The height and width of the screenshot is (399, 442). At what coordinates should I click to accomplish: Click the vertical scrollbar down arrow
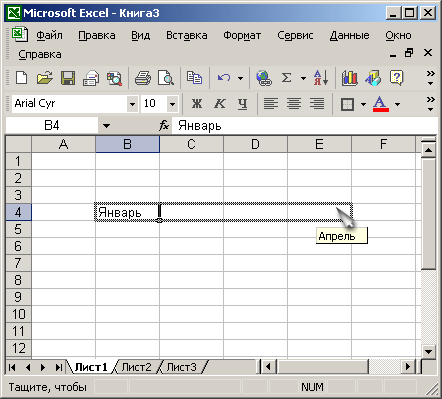(428, 351)
